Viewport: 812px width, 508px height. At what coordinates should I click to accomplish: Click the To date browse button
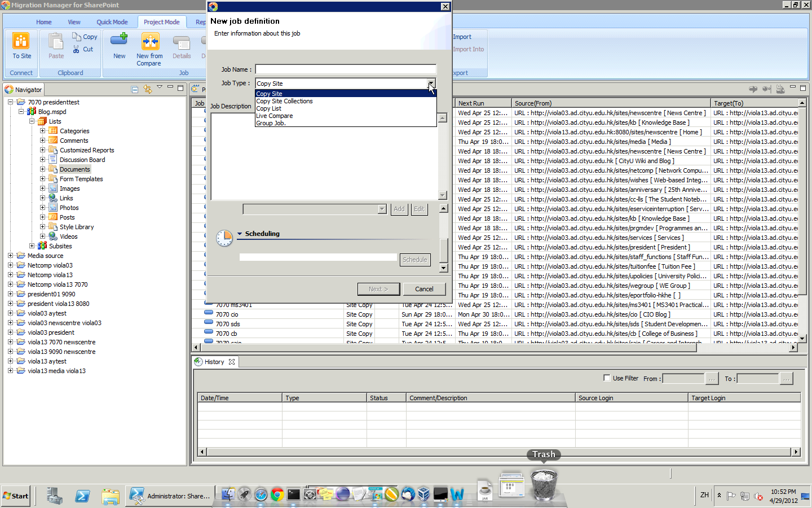[x=786, y=379]
